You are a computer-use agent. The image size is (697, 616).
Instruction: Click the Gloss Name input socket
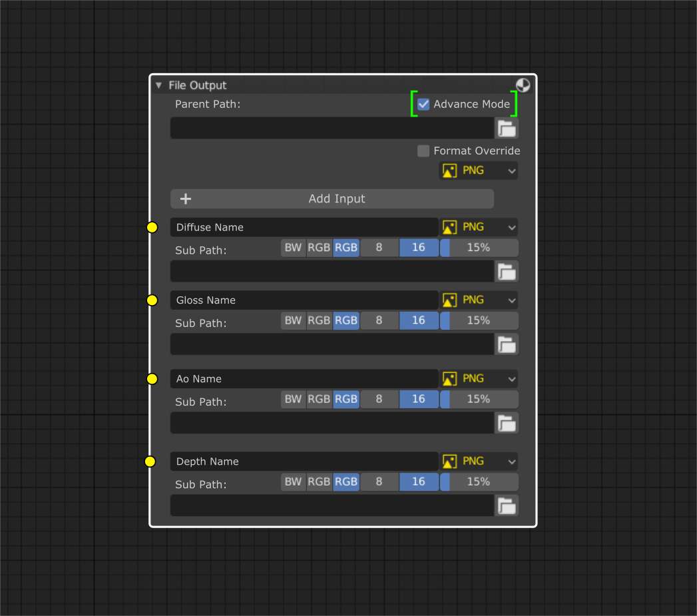(152, 300)
